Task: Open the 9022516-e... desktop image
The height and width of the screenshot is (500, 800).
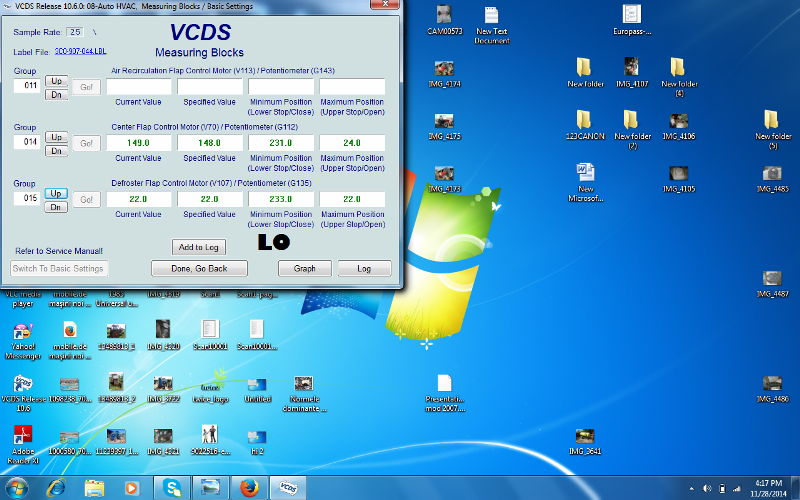Action: (x=210, y=440)
